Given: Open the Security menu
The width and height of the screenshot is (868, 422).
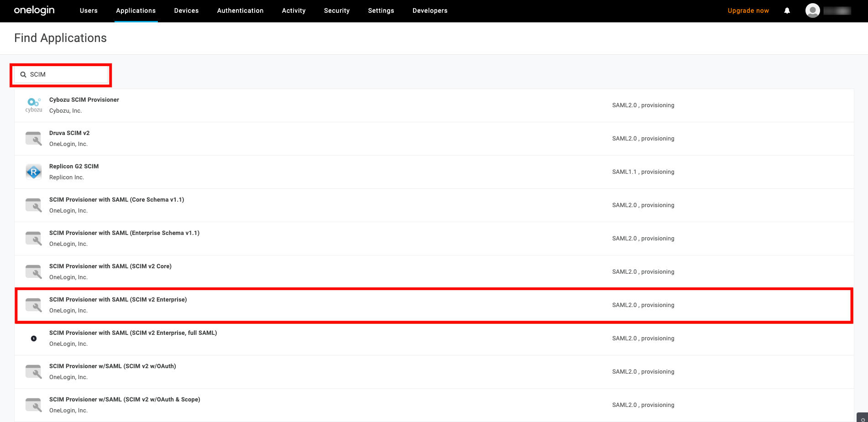Looking at the screenshot, I should click(337, 10).
